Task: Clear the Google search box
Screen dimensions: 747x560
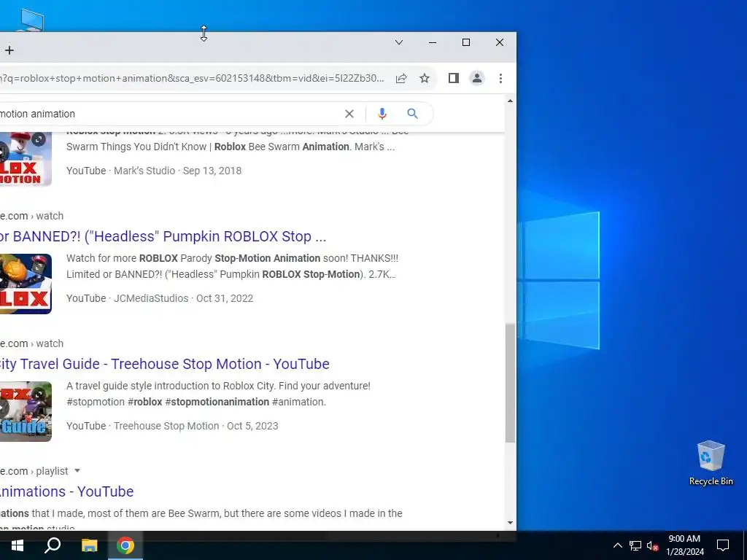Action: click(349, 114)
